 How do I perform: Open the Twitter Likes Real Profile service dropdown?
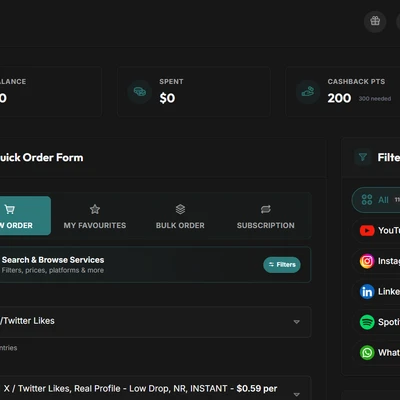coord(155,389)
